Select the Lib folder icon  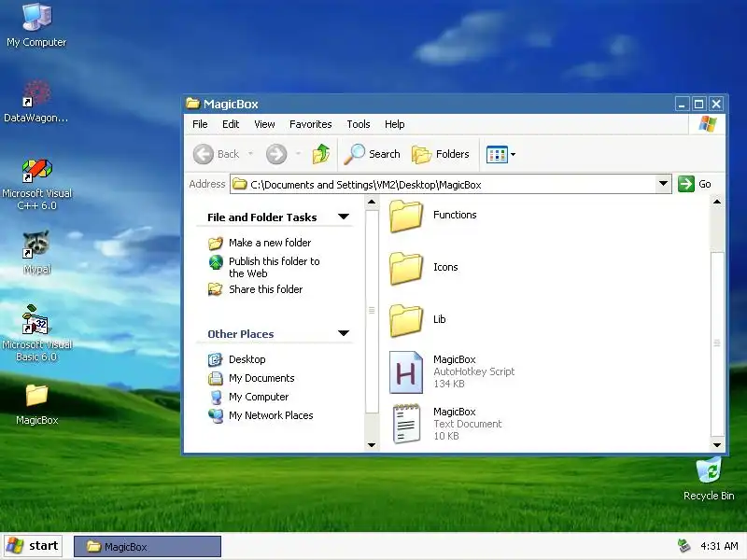[x=406, y=321]
